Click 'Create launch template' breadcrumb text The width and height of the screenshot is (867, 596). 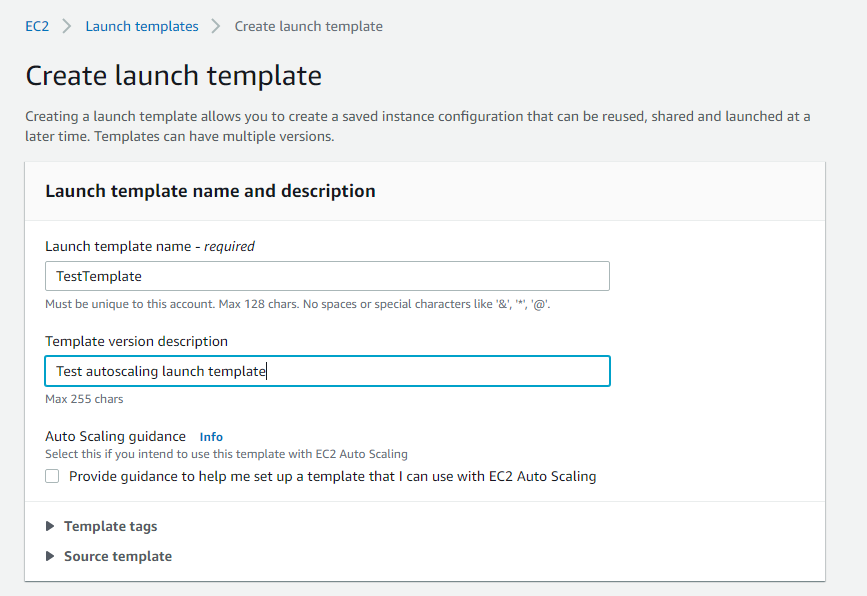click(308, 26)
